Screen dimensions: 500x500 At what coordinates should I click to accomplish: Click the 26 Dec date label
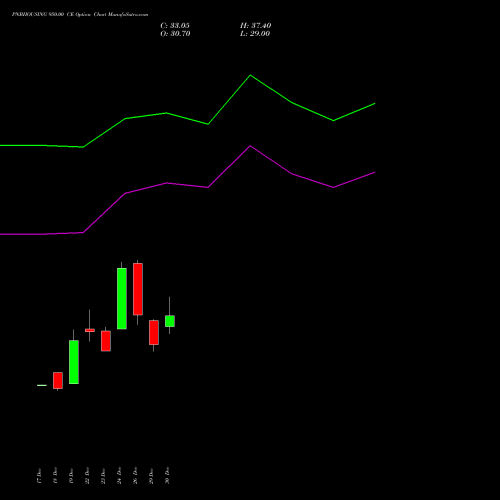pos(135,476)
